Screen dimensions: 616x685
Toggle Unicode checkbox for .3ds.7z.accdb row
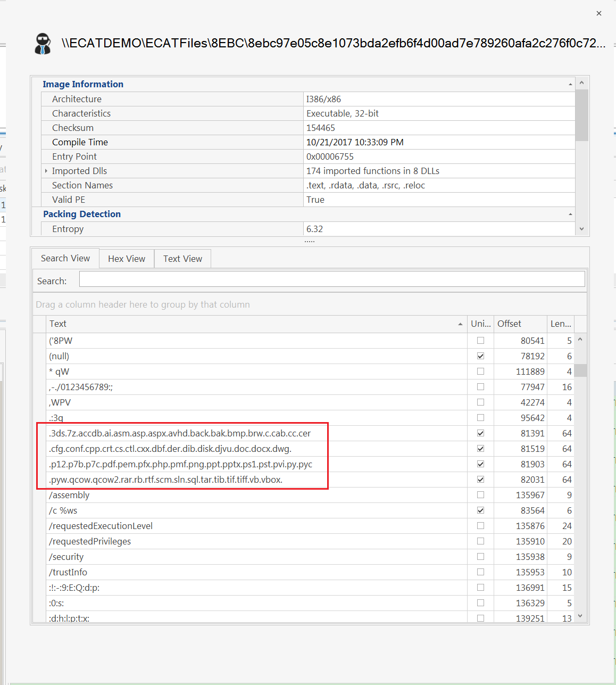481,433
